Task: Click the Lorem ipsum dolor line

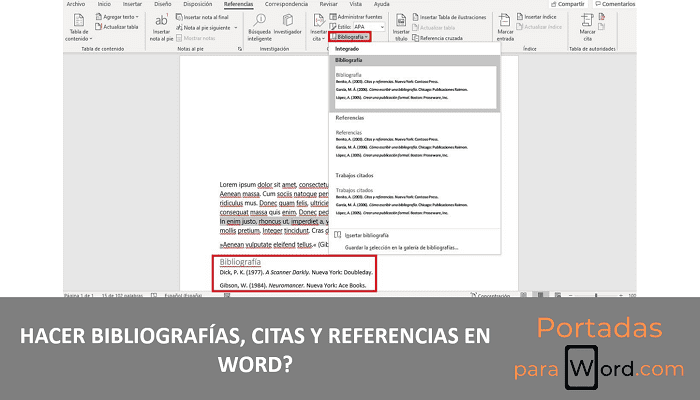Action: coord(274,184)
